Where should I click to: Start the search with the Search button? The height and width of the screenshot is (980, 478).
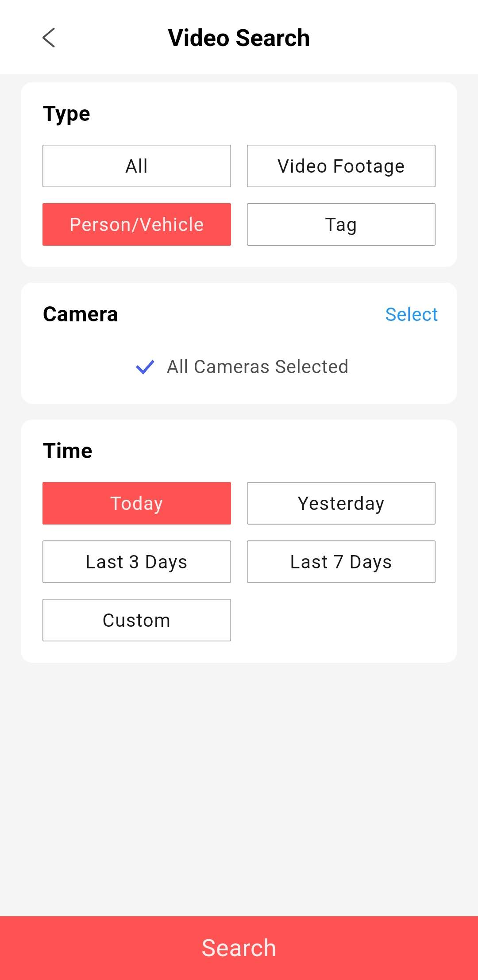[x=239, y=948]
